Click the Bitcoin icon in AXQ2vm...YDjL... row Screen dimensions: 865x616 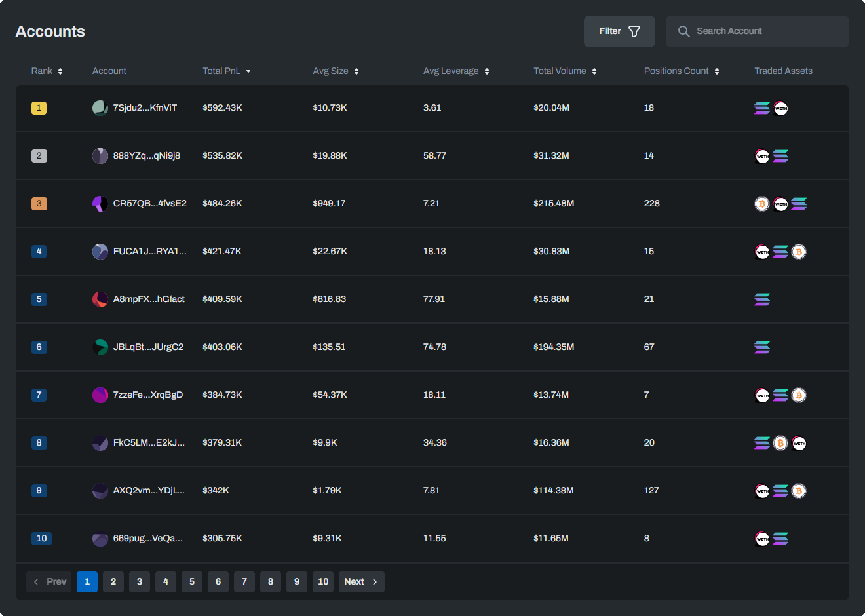(x=798, y=491)
